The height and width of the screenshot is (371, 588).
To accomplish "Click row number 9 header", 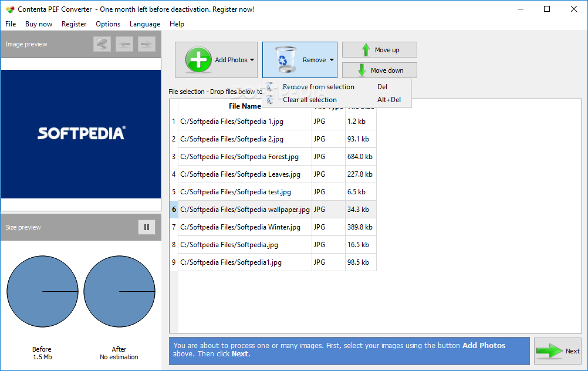I will (174, 262).
